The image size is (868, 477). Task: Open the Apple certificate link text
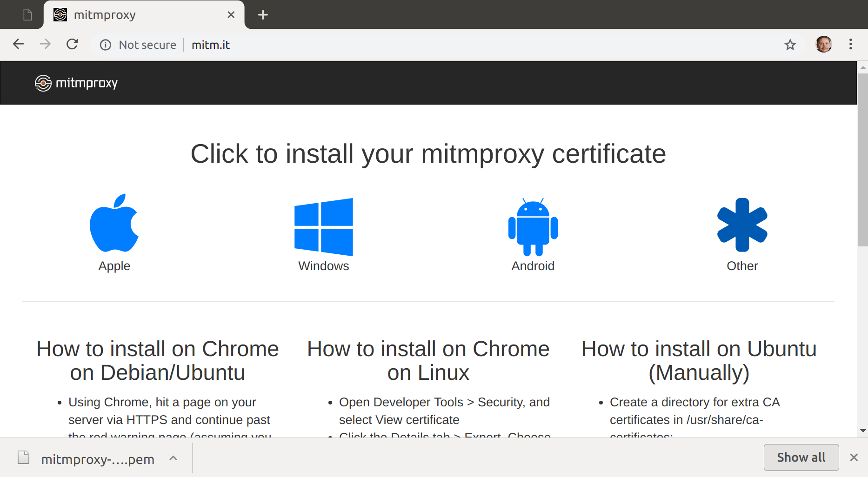pyautogui.click(x=114, y=266)
